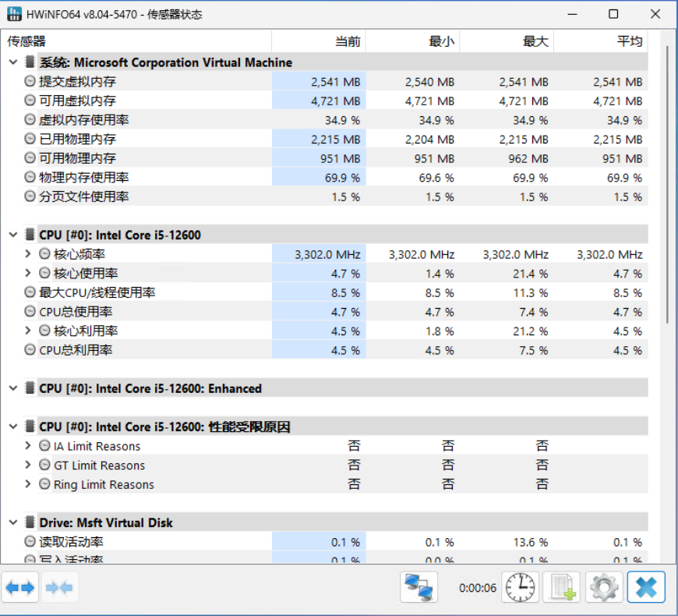Click the log file with plus icon
The width and height of the screenshot is (678, 616).
[562, 587]
